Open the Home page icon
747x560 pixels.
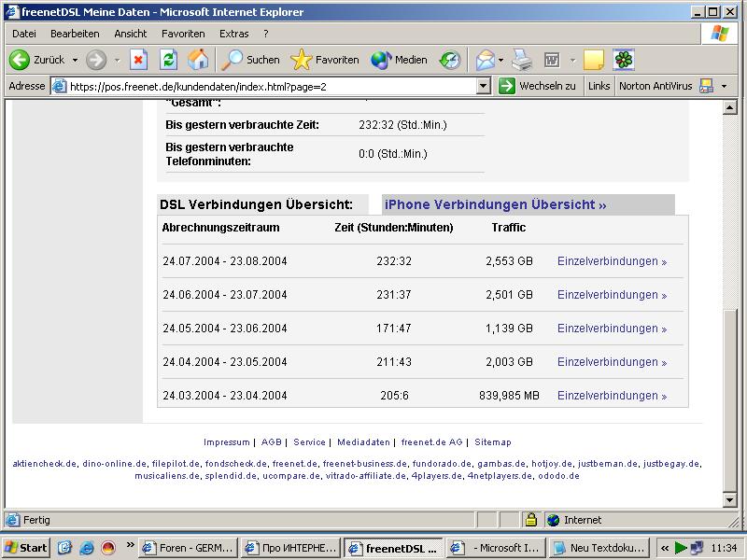pyautogui.click(x=198, y=60)
